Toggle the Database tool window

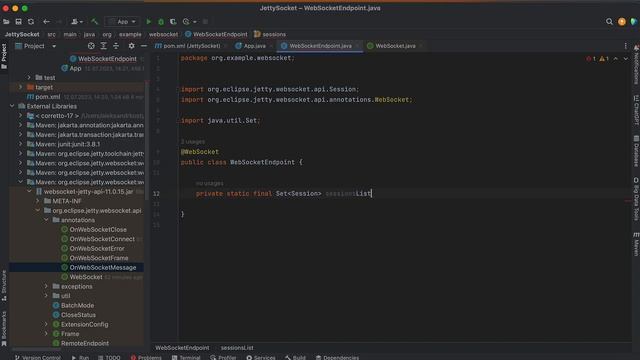(636, 151)
